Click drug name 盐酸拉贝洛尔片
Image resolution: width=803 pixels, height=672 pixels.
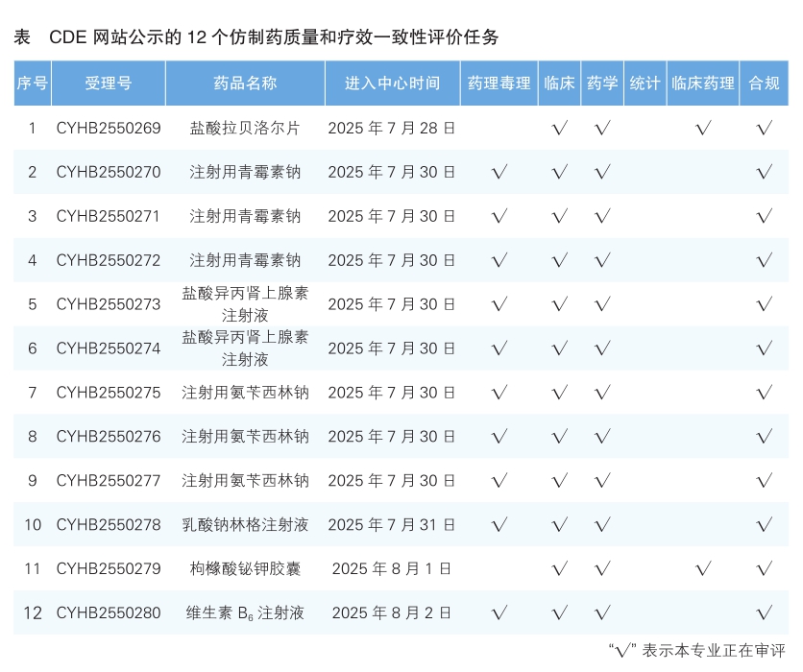[x=245, y=129]
